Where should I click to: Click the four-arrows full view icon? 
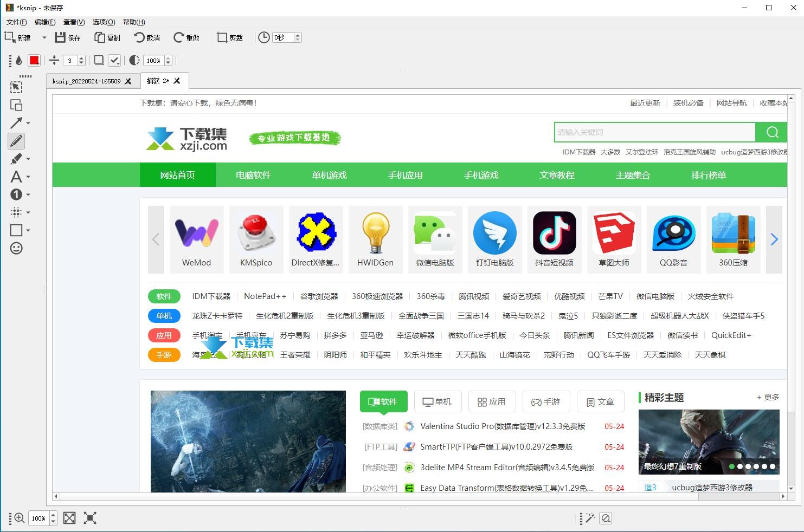(x=90, y=518)
